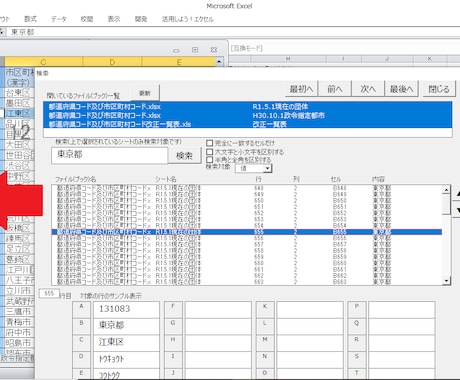The width and height of the screenshot is (460, 380).
Task: Jump to last result with 最後へ
Action: click(401, 89)
